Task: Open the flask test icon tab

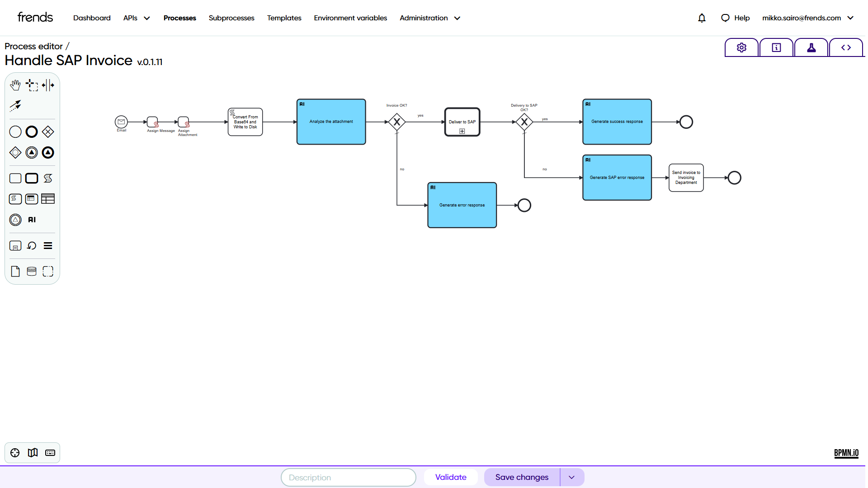Action: [811, 47]
